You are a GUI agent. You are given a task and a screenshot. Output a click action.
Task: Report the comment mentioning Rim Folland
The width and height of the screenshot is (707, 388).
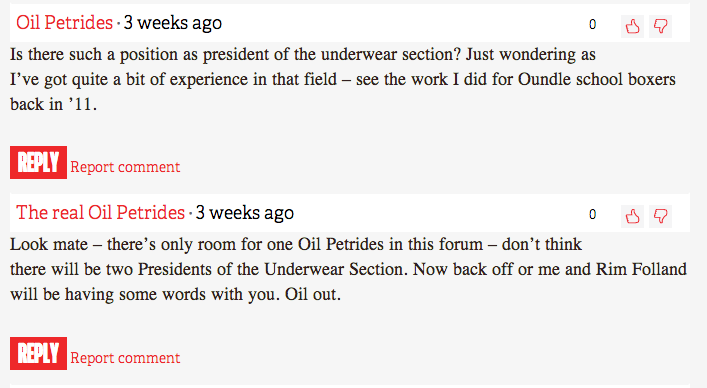pos(125,358)
